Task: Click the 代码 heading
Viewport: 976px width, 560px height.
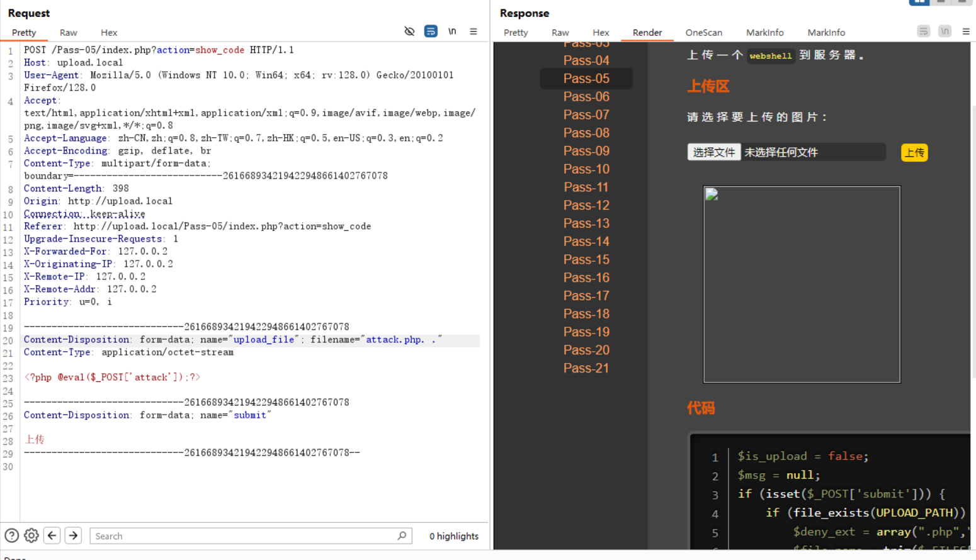Action: pos(701,408)
